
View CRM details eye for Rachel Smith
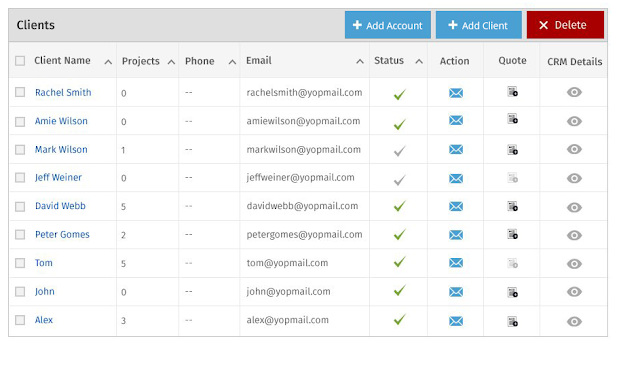(x=574, y=92)
